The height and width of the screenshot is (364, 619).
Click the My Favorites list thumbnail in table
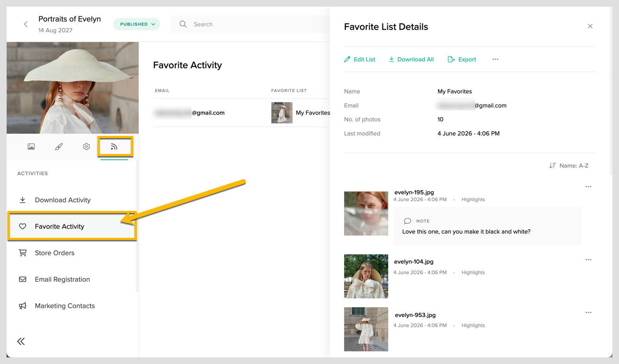[282, 113]
